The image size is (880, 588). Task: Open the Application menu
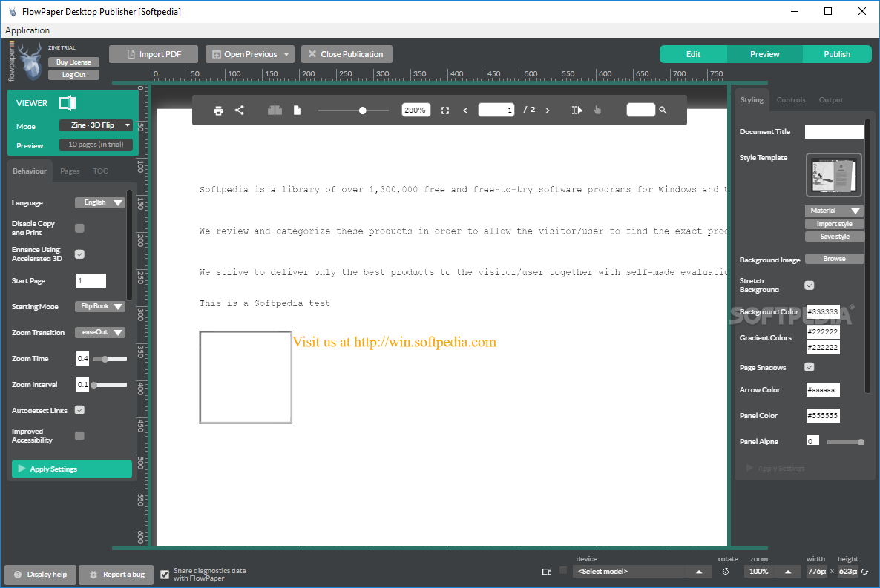coord(27,30)
